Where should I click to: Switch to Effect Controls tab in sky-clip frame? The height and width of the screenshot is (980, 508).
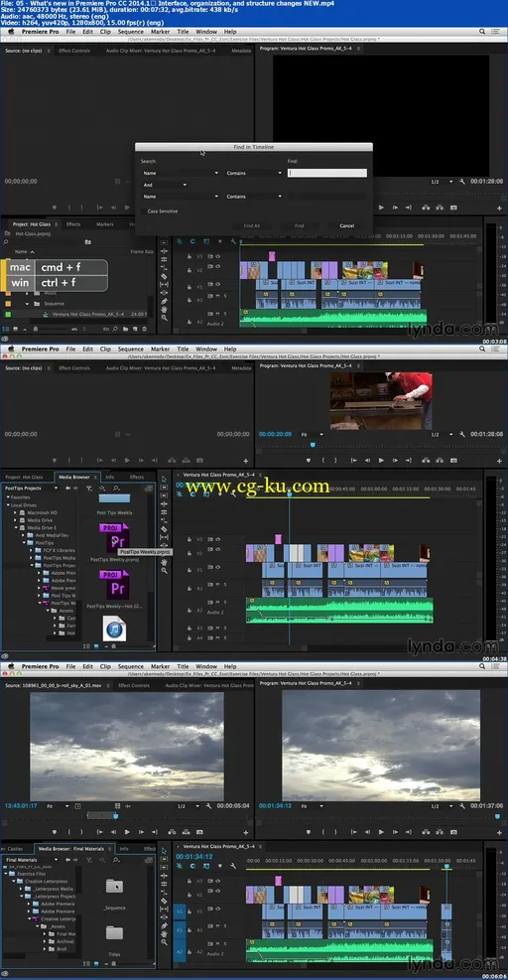[134, 686]
